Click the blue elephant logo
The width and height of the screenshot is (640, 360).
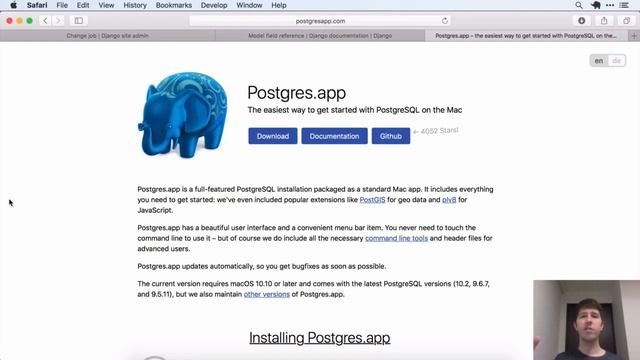(182, 115)
